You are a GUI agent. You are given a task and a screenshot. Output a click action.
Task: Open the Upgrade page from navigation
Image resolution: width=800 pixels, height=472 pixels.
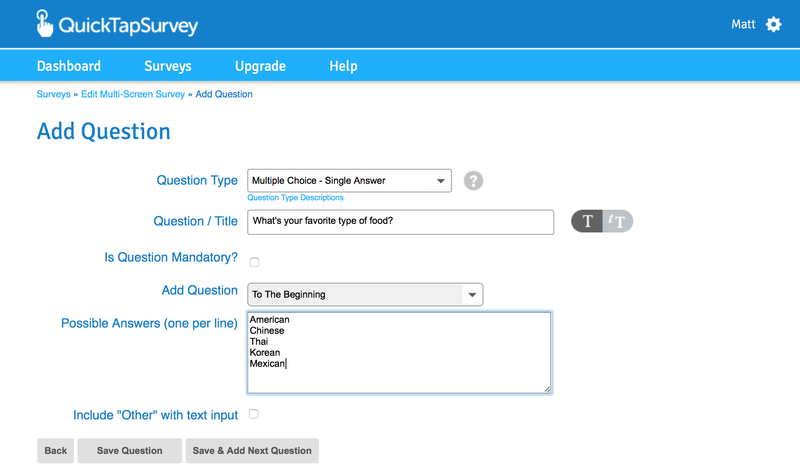click(260, 66)
